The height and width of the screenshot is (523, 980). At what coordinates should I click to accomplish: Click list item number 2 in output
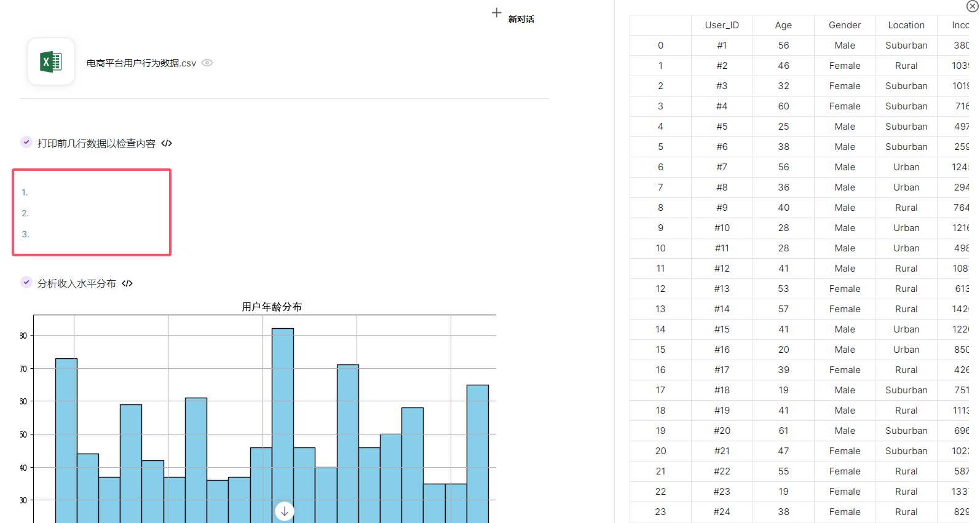pyautogui.click(x=25, y=213)
